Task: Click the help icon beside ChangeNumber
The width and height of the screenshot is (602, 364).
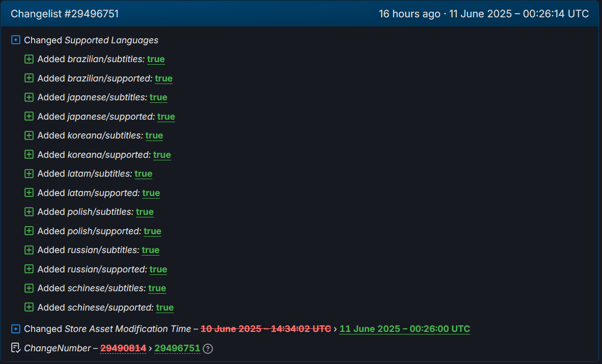Action: [208, 349]
